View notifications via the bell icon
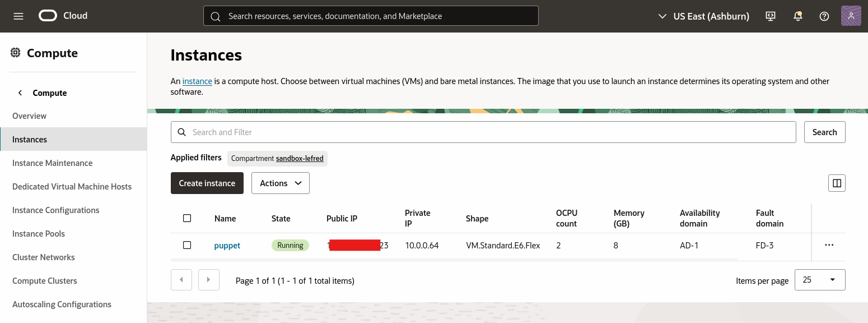This screenshot has width=868, height=323. pyautogui.click(x=797, y=16)
